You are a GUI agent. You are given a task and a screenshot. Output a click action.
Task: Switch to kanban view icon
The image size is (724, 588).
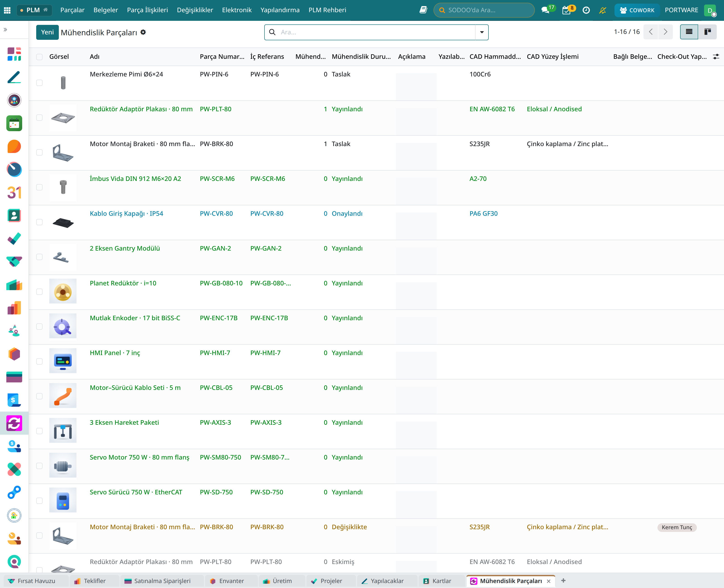click(x=707, y=32)
